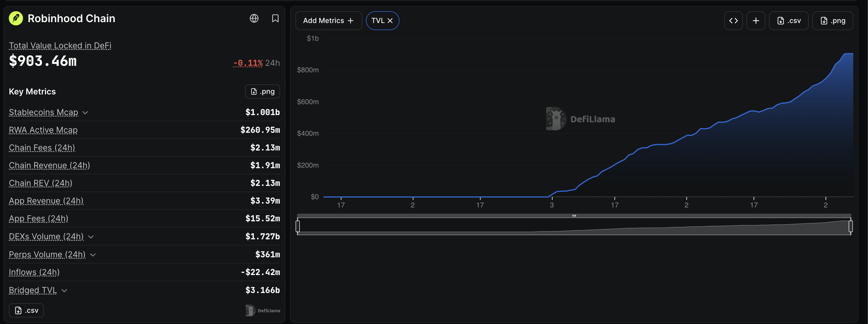This screenshot has width=868, height=324.
Task: Expand the Bridged TVL row
Action: pos(64,291)
